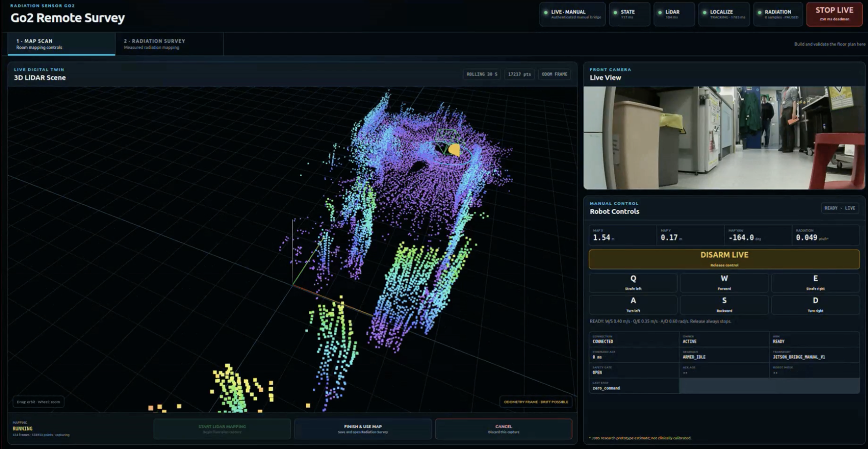Click the RADIATION status chip label

[x=777, y=12]
